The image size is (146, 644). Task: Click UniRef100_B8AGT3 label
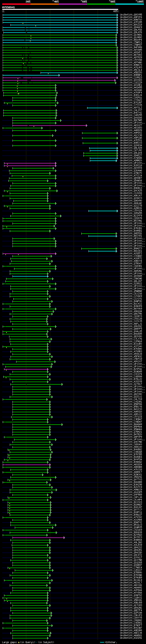131,249
